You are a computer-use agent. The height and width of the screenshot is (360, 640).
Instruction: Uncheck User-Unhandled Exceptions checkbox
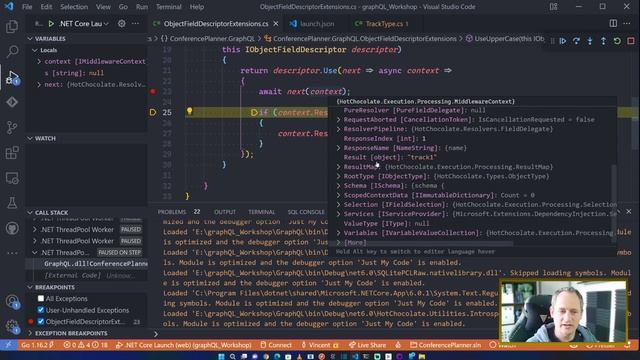click(x=41, y=310)
